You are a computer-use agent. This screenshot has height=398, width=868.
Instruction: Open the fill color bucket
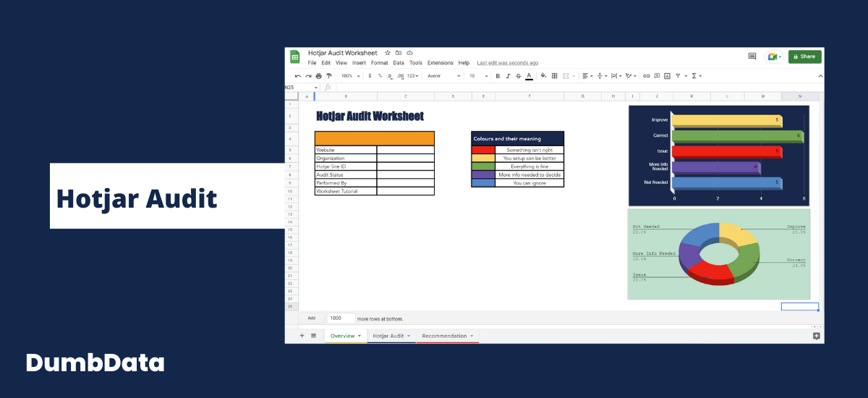(543, 76)
